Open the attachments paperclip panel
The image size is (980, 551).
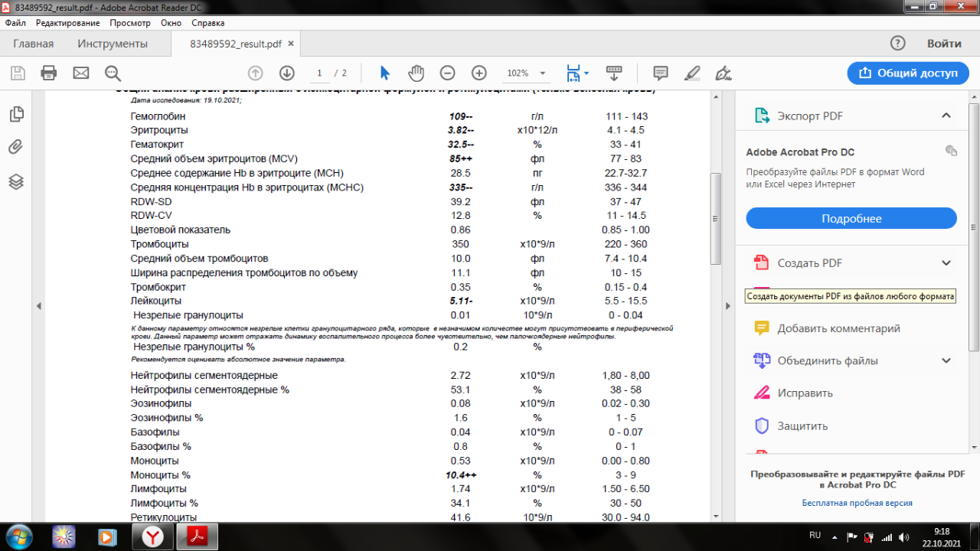[16, 147]
